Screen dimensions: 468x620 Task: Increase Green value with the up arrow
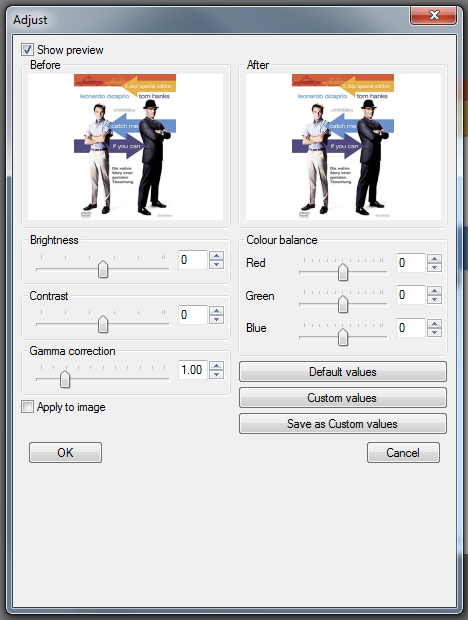434,291
